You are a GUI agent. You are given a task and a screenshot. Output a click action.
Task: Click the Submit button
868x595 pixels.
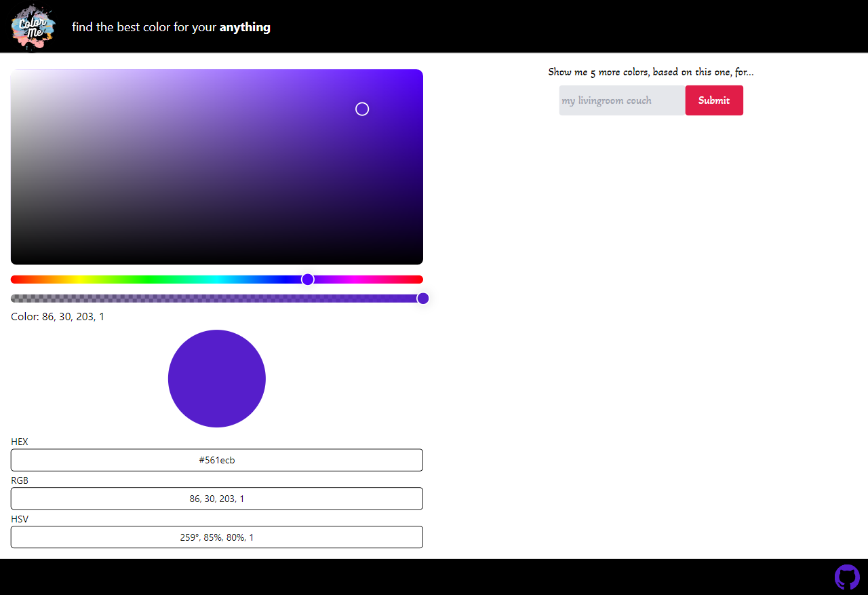[x=714, y=100]
